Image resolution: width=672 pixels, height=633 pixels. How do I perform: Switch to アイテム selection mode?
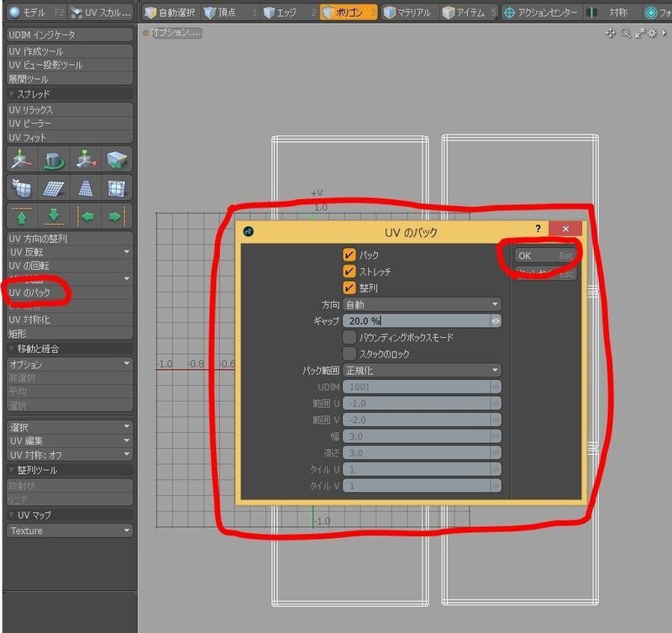468,13
